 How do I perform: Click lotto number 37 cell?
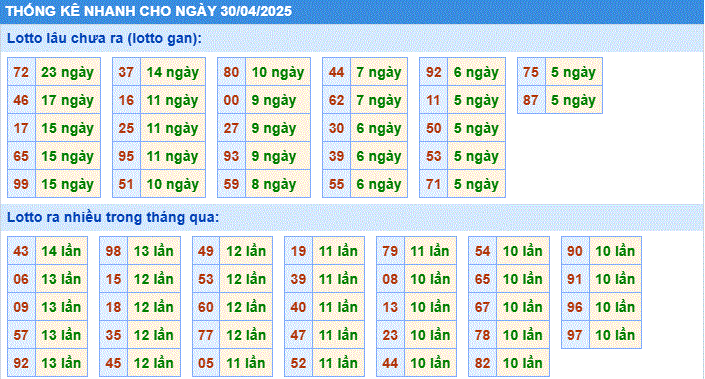[x=126, y=72]
